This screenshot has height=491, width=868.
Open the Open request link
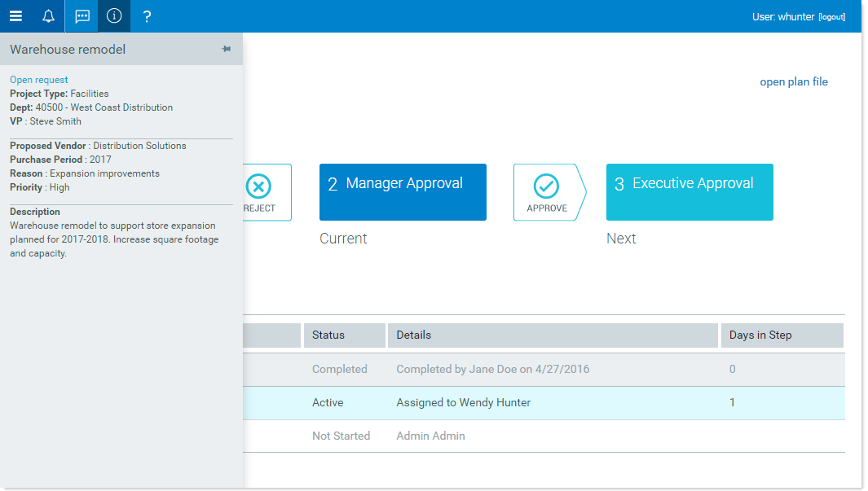click(39, 80)
